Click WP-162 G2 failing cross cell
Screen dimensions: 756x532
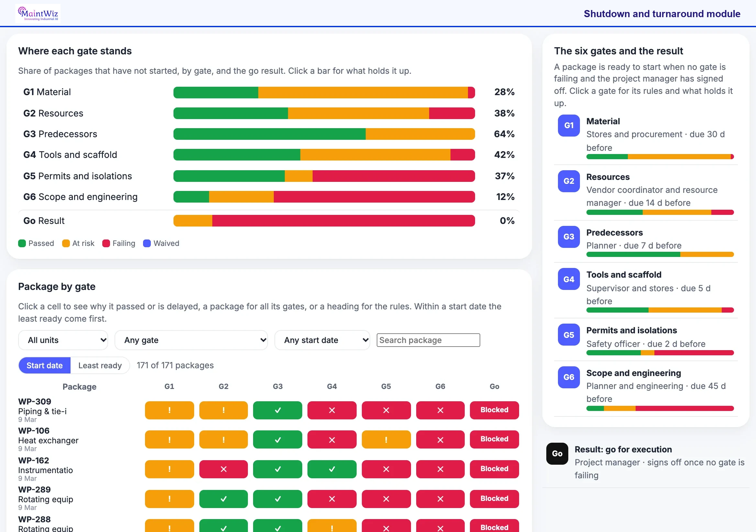click(224, 469)
